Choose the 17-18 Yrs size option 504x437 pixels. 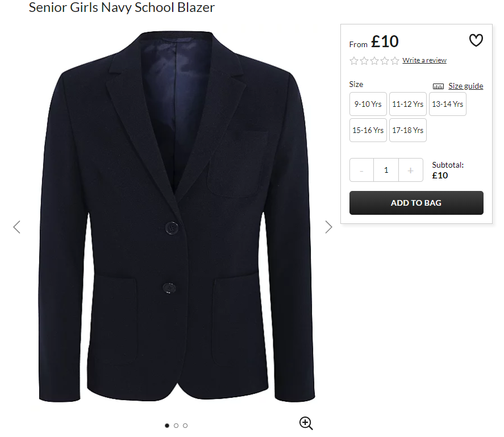point(408,130)
